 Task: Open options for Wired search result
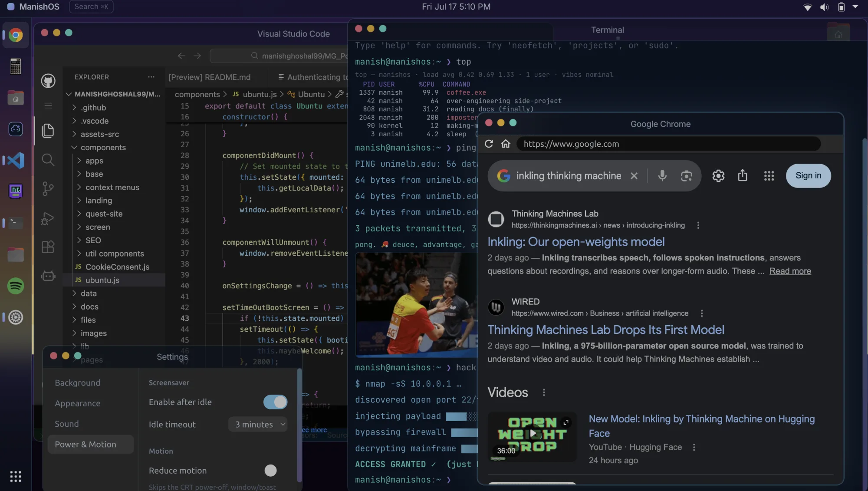click(702, 313)
